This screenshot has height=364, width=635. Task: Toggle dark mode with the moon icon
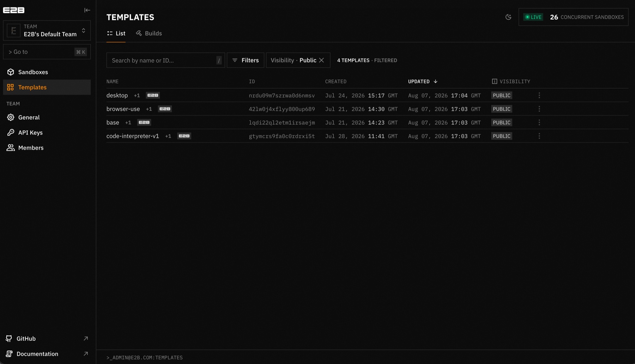(x=508, y=17)
